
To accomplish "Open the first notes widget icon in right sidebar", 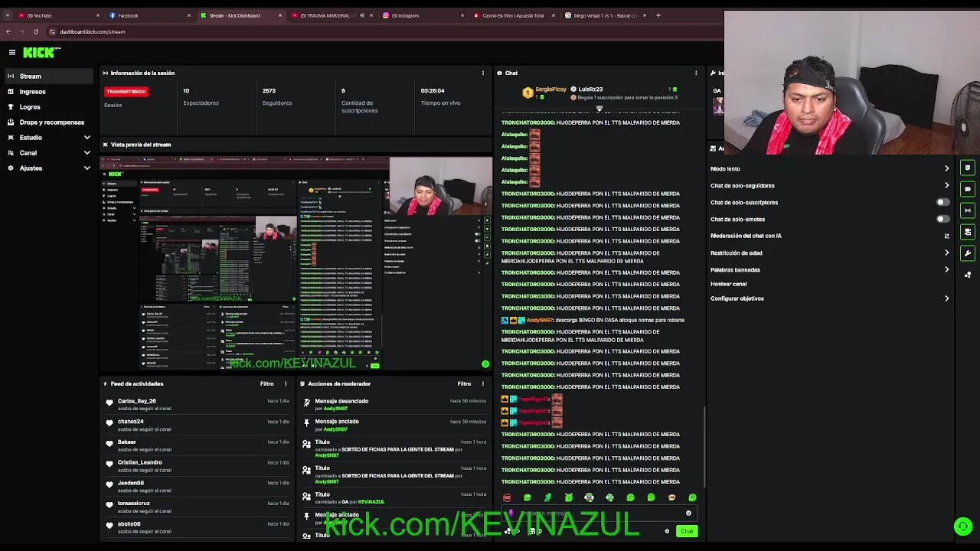I will coord(968,168).
